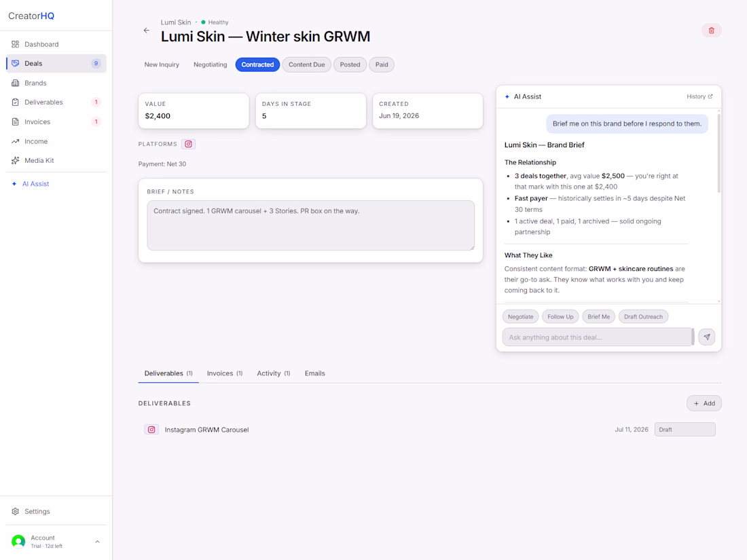
Task: Click the user message bubble in AI Assist
Action: tap(627, 124)
